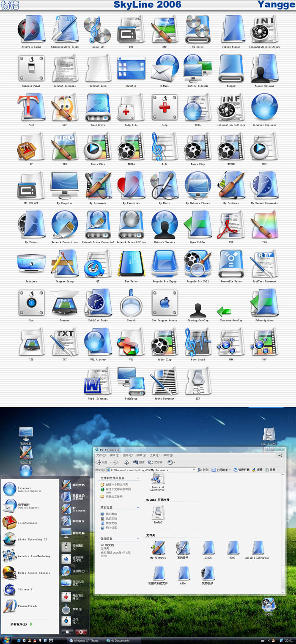Image resolution: width=296 pixels, height=644 pixels.
Task: Click the E Mail envelope icon
Action: [164, 68]
